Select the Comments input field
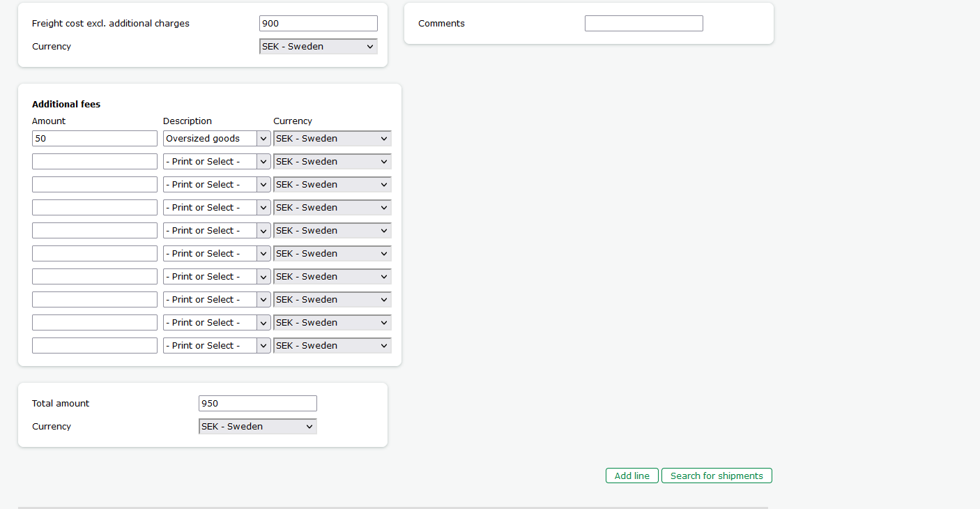980x509 pixels. [x=643, y=23]
